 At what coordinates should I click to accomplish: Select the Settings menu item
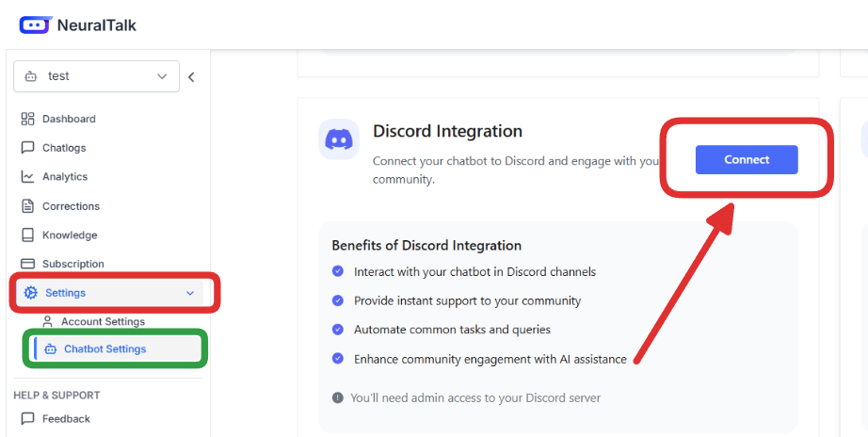pyautogui.click(x=109, y=293)
